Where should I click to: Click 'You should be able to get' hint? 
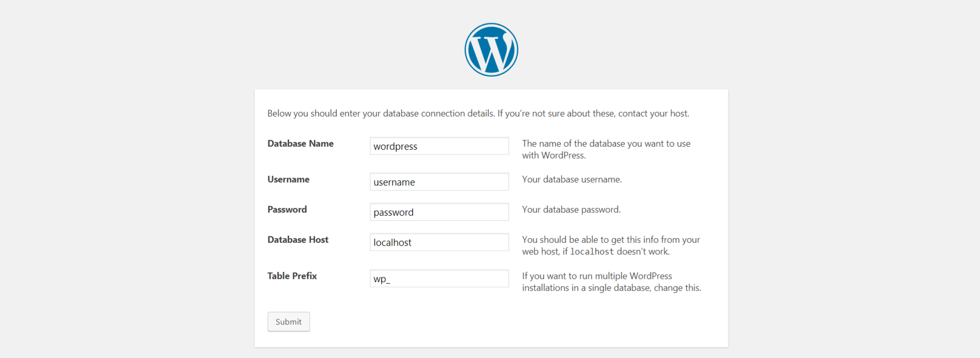pyautogui.click(x=611, y=245)
